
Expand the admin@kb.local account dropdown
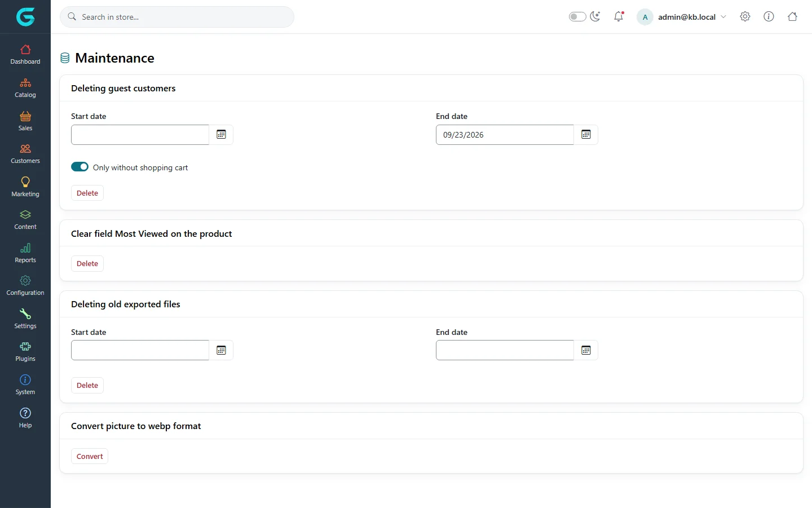682,17
